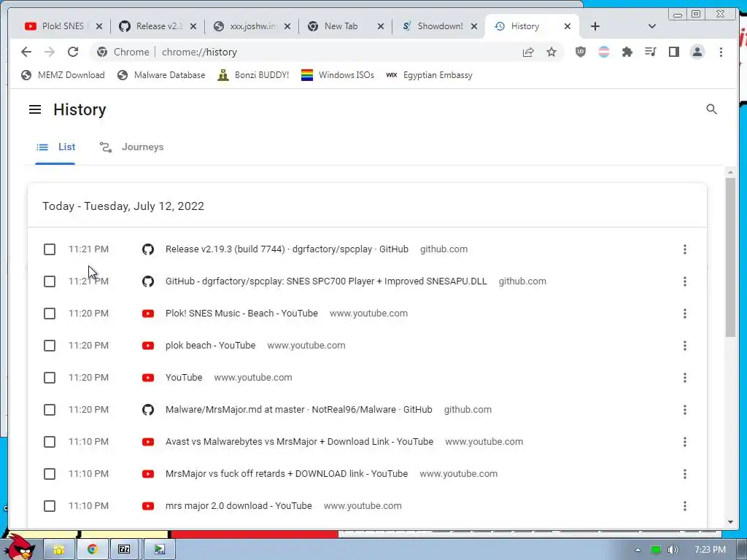Switch to the Journeys view

click(x=132, y=147)
